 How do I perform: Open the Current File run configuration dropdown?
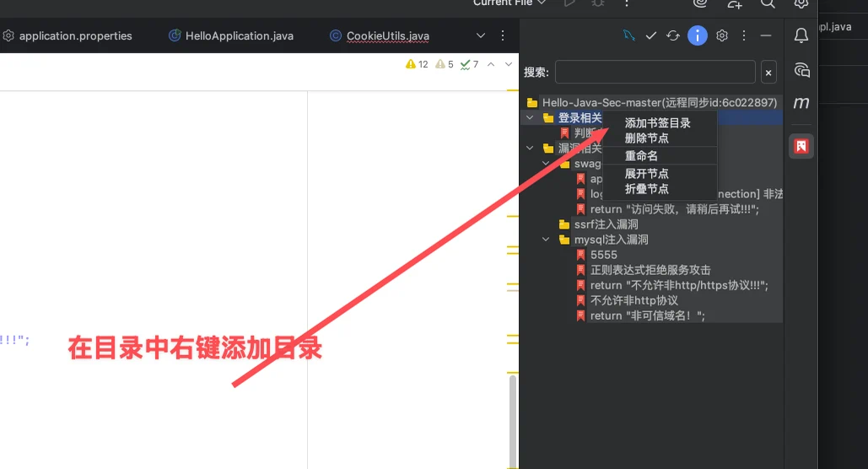509,3
